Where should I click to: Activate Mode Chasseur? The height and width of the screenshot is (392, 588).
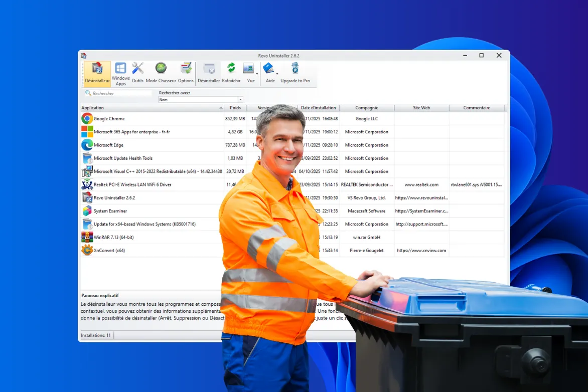(x=161, y=73)
